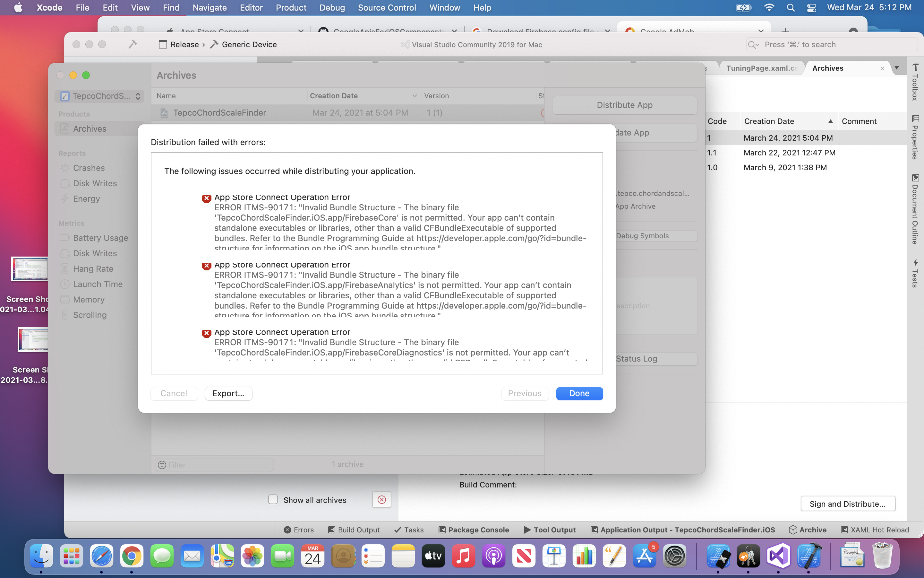Open a new Chrome tab with plus button
The height and width of the screenshot is (578, 924).
[785, 31]
